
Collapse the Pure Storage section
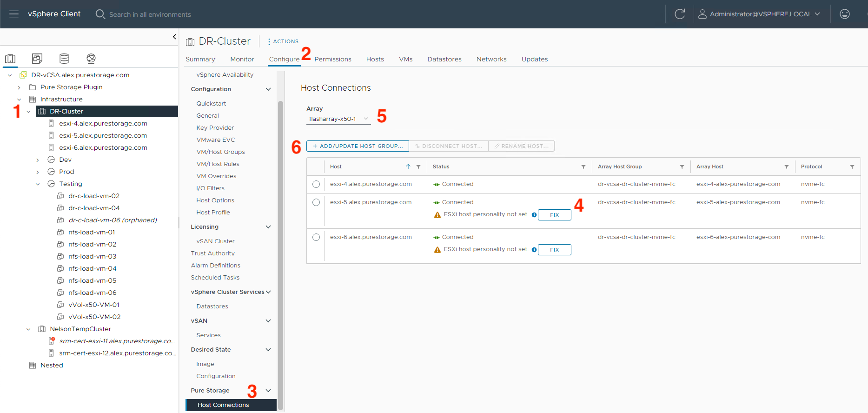coord(268,391)
